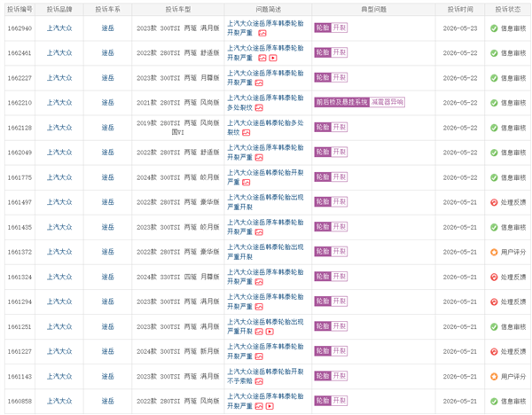
Task: Click green status icon of complaint 1662210
Action: (494, 103)
